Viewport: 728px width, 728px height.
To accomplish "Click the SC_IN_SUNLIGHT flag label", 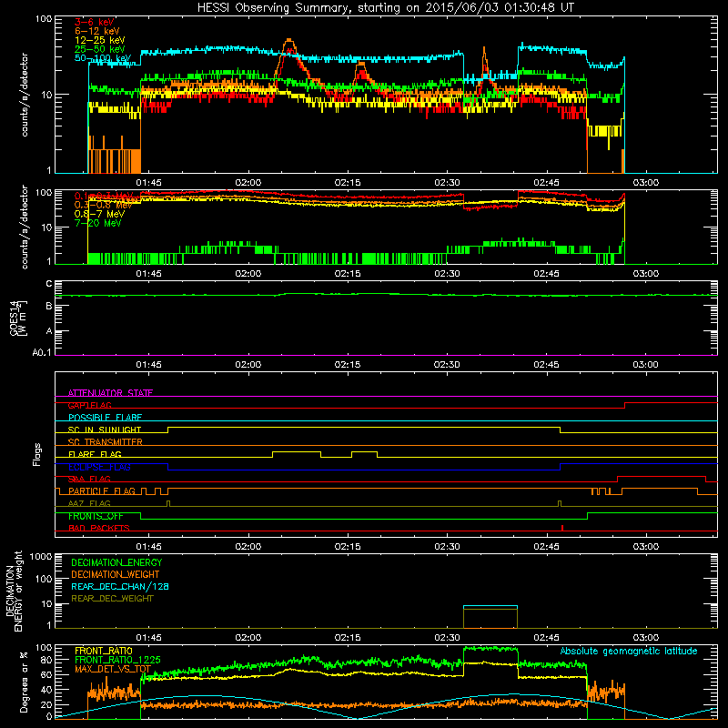I will click(105, 430).
